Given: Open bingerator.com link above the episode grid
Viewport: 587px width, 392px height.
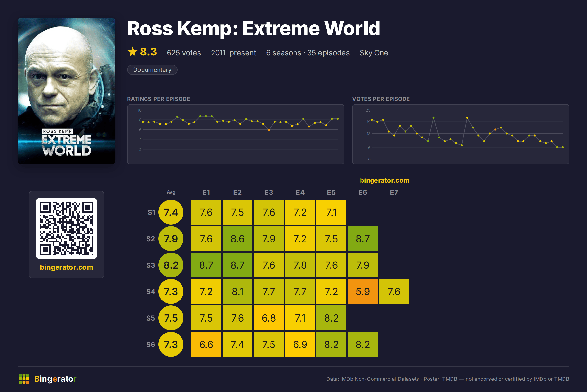Looking at the screenshot, I should click(384, 180).
